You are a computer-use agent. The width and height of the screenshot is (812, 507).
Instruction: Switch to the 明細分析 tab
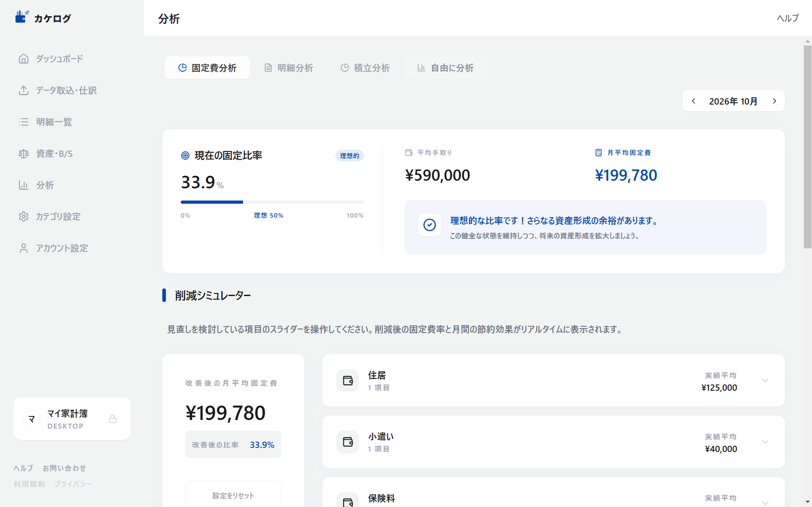288,68
